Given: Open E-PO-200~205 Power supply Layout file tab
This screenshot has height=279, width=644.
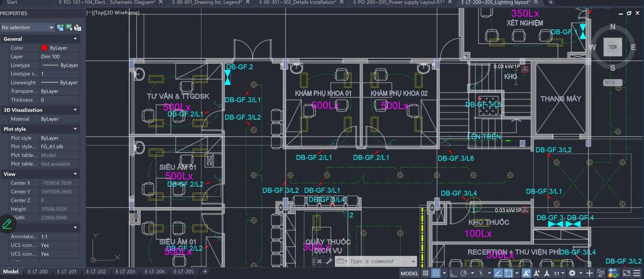Looking at the screenshot, I should (399, 2).
